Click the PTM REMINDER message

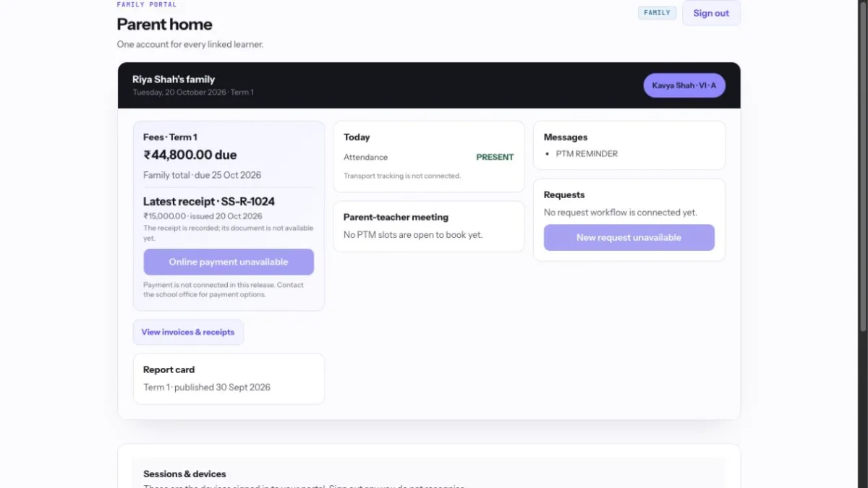[587, 154]
